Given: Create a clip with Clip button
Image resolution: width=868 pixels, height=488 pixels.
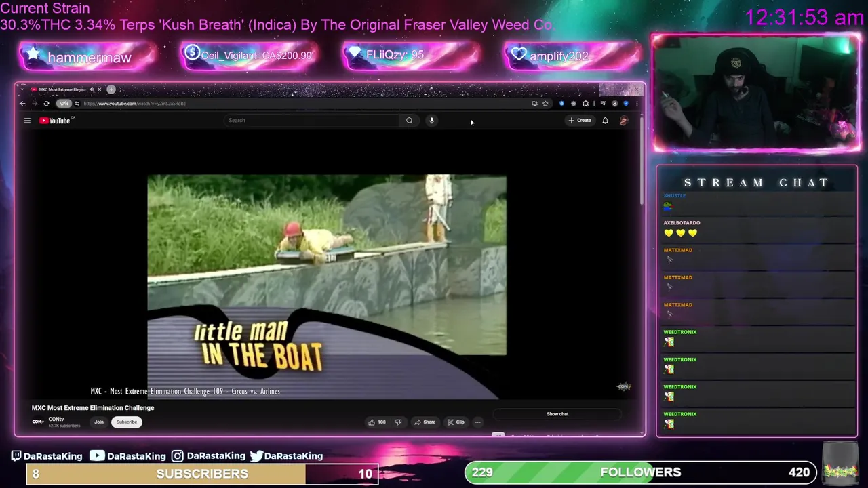Looking at the screenshot, I should click(456, 422).
